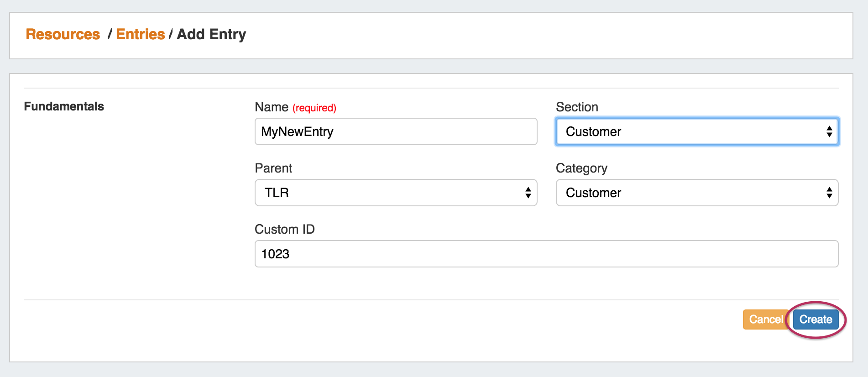Go to the Entries breadcrumb link

tap(140, 34)
